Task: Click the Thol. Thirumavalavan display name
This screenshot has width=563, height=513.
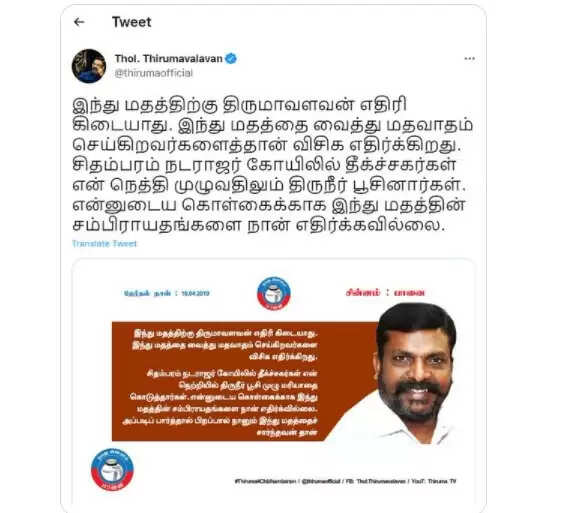Action: (168, 59)
